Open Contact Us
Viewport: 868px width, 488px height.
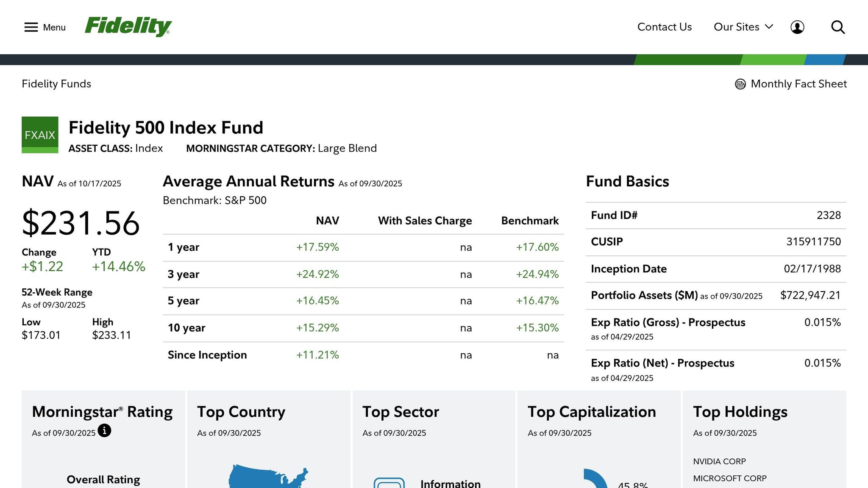[664, 27]
